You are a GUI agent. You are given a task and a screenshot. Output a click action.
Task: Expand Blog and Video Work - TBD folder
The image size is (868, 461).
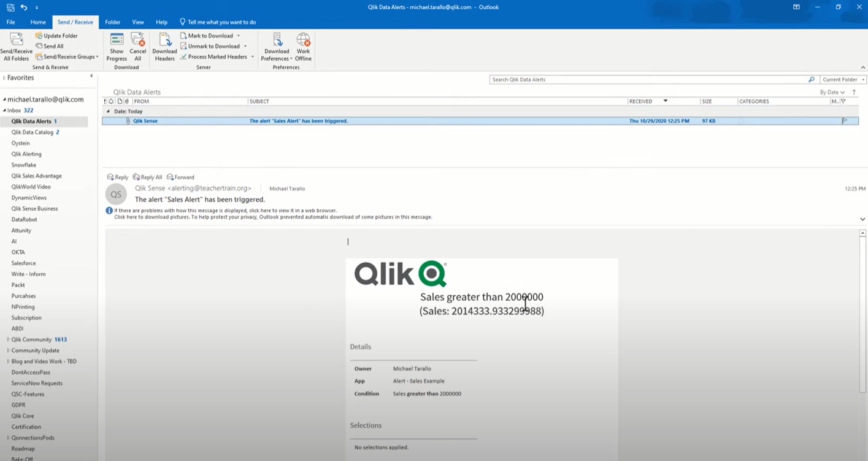tap(9, 362)
